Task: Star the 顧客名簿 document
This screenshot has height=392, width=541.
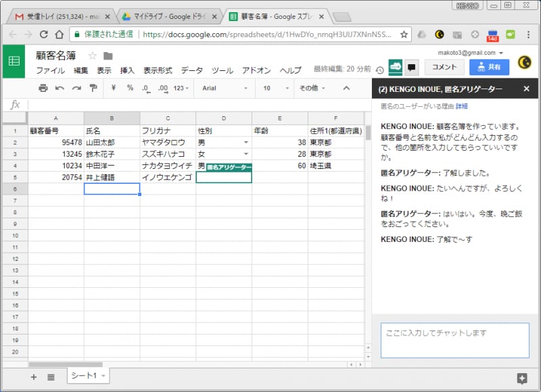Action: pos(93,55)
